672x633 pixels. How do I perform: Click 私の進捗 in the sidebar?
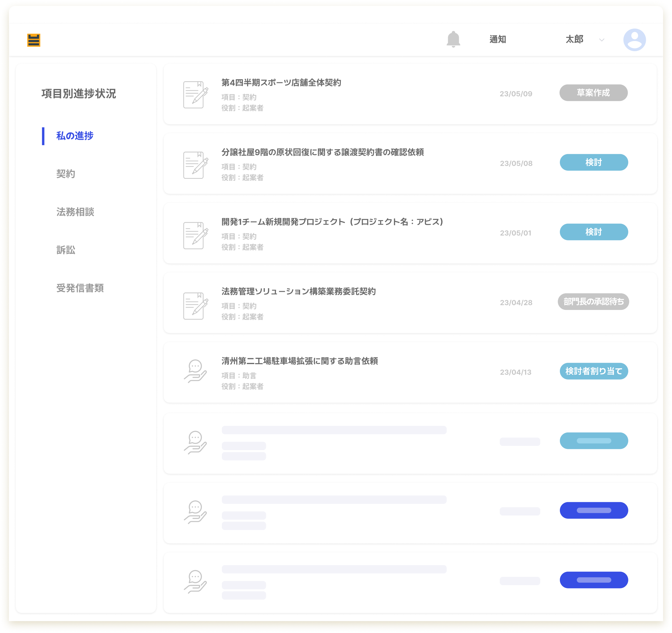pyautogui.click(x=75, y=136)
